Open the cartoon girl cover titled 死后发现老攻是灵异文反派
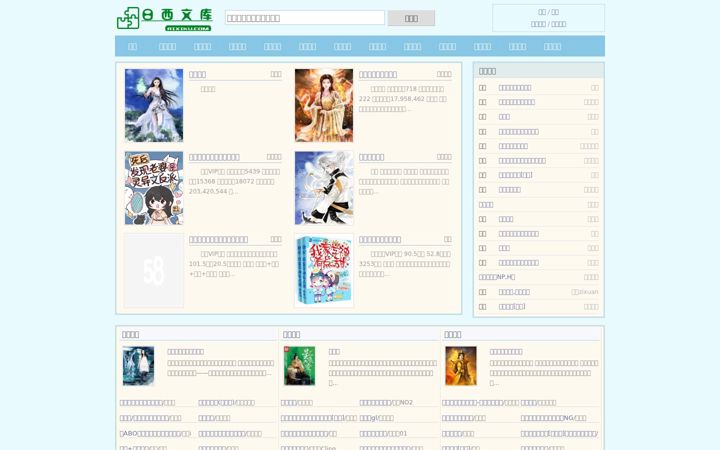This screenshot has width=720, height=450. click(154, 188)
